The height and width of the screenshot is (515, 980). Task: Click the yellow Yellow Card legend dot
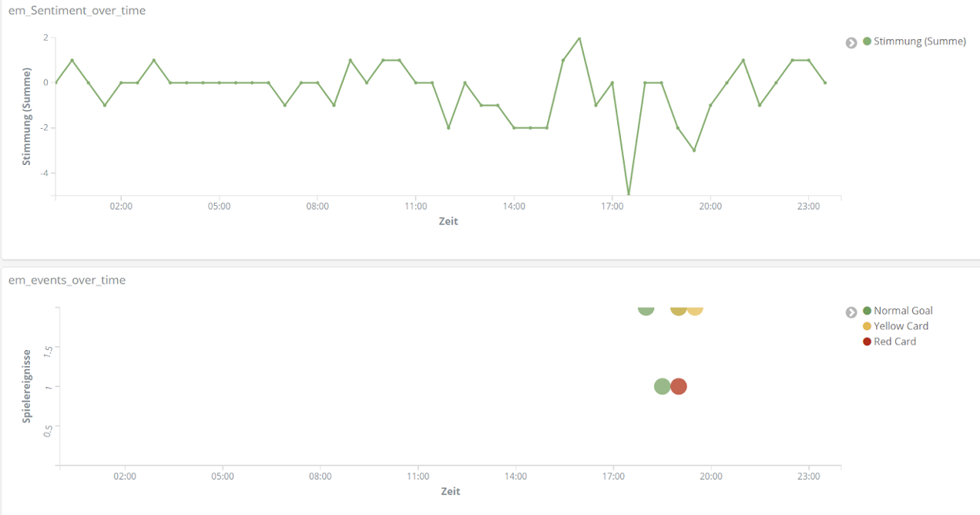868,326
